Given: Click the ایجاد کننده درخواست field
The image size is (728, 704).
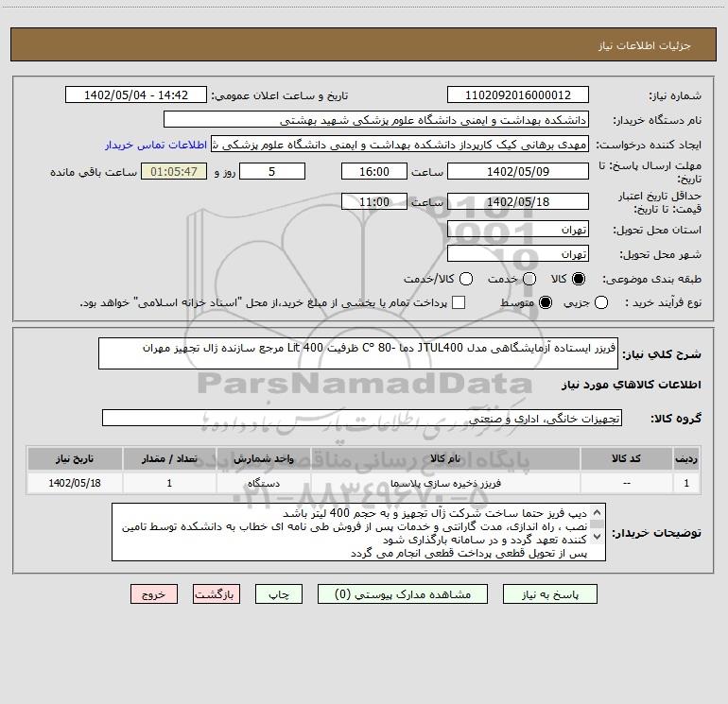Looking at the screenshot, I should 400,145.
